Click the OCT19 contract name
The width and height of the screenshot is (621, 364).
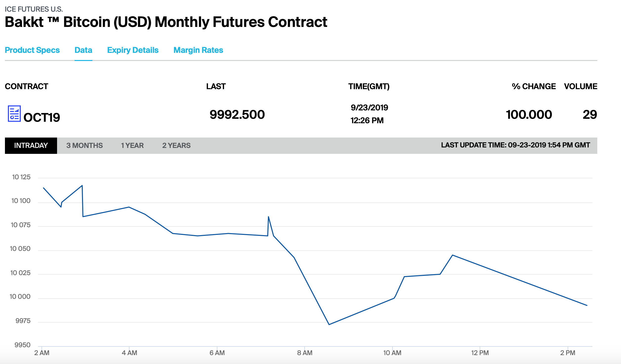(x=42, y=117)
